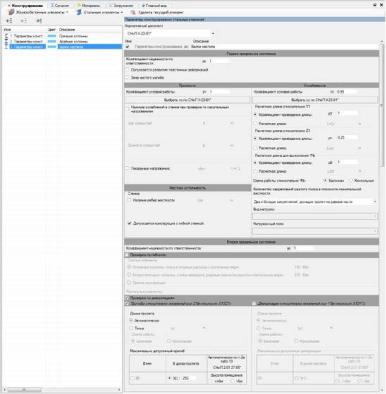Click the first-limit-state reliability coefficient field
Screen dimensions: 386x394
pyautogui.click(x=219, y=61)
